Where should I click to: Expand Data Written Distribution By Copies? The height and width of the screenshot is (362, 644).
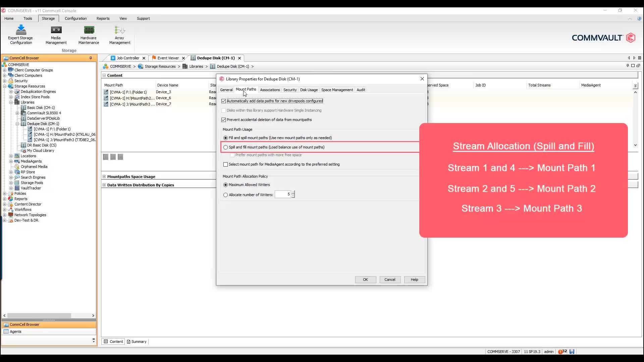[x=104, y=185]
